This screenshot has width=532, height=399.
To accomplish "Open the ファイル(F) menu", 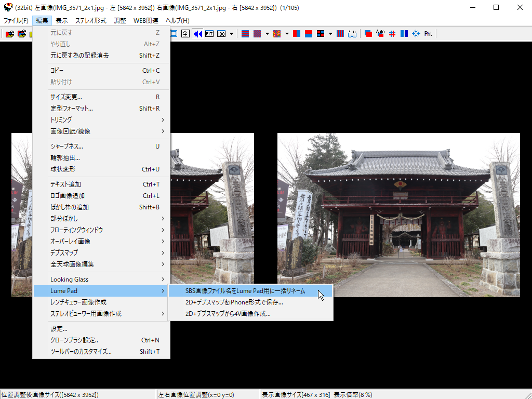I will tap(16, 21).
